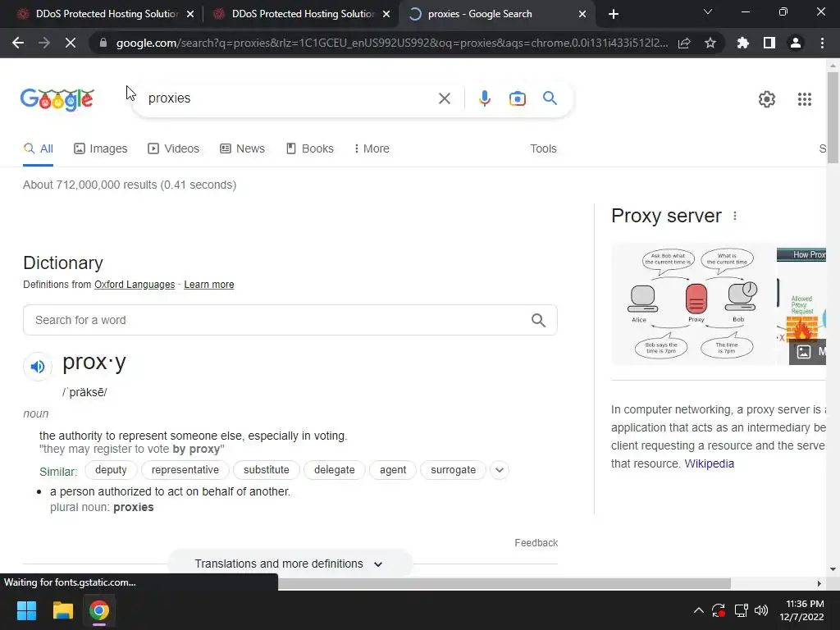Click the address bar URL
The width and height of the screenshot is (840, 630).
(x=392, y=43)
